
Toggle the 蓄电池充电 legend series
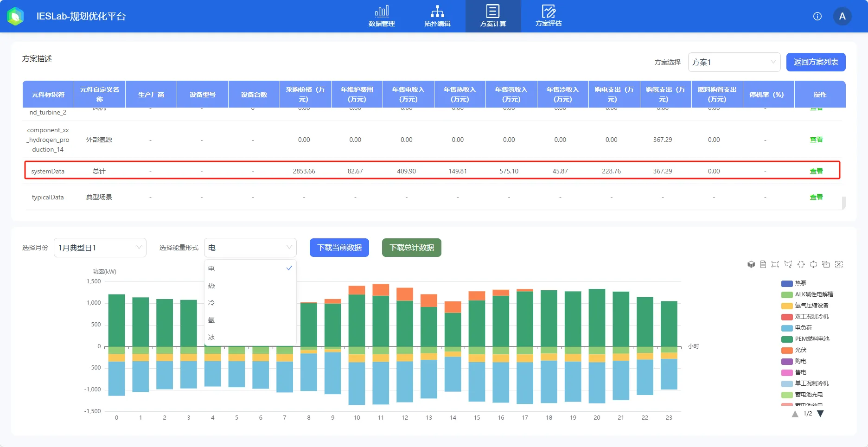(802, 395)
